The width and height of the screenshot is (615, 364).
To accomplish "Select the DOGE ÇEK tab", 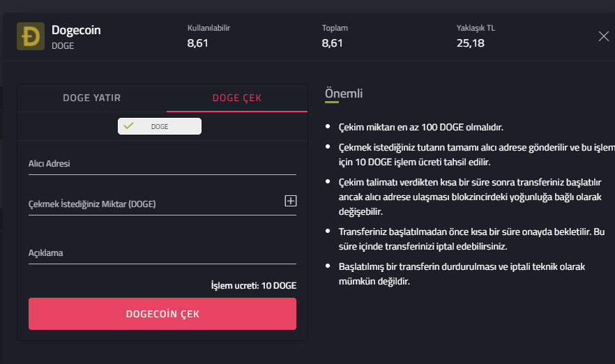I will [237, 98].
